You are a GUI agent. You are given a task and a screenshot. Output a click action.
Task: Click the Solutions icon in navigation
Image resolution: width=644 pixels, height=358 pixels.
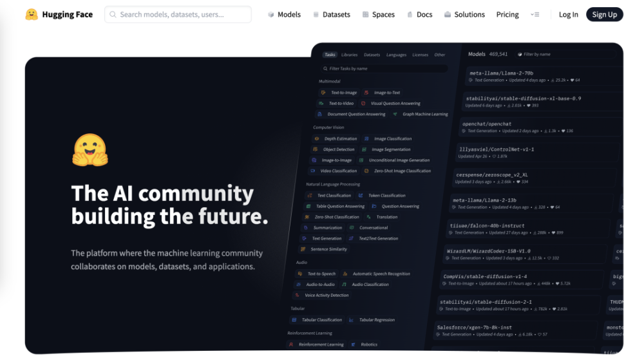[448, 14]
